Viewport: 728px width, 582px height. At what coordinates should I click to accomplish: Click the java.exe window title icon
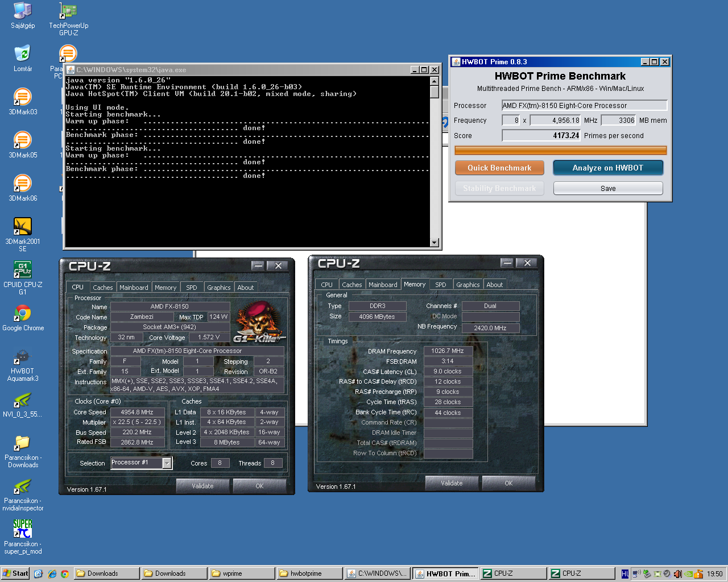71,69
